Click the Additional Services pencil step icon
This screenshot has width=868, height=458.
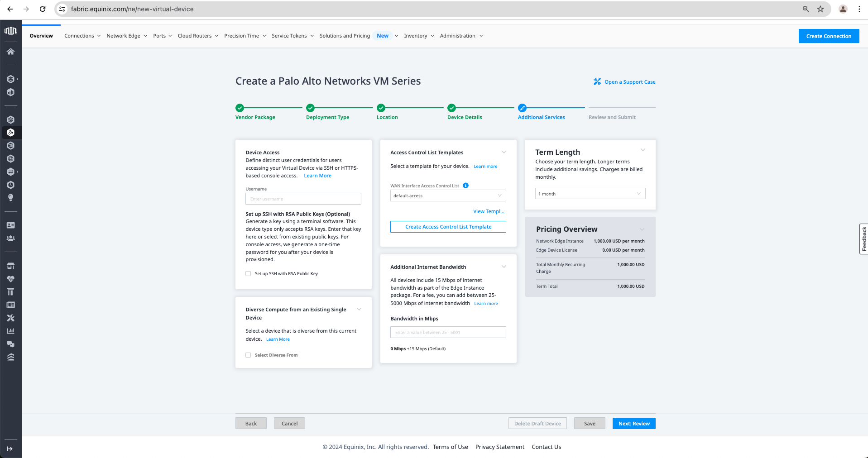pos(522,108)
